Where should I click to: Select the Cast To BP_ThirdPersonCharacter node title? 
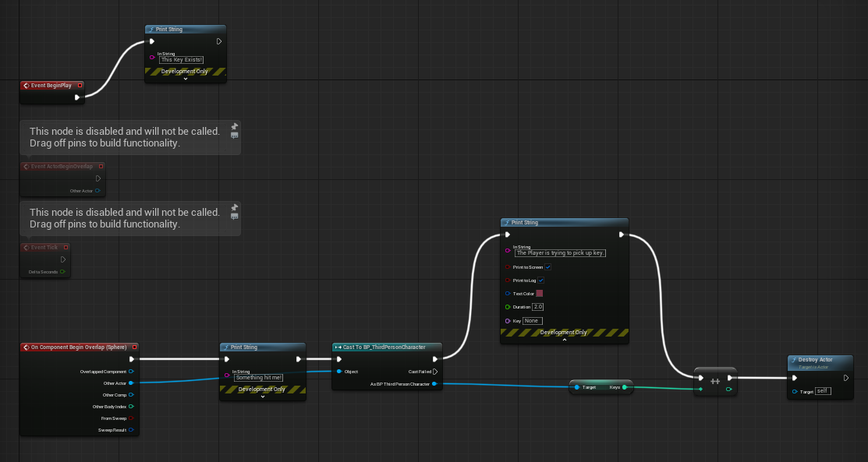[x=386, y=347]
